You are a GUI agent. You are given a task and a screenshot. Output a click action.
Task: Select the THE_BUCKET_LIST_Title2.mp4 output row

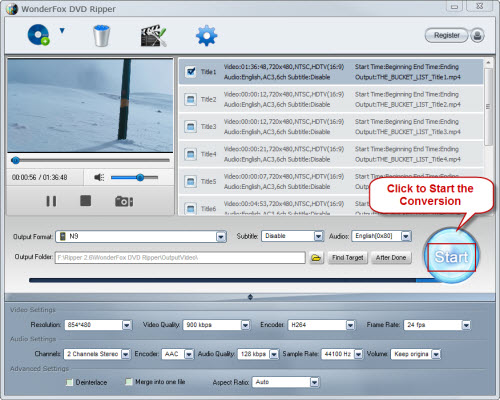click(331, 99)
